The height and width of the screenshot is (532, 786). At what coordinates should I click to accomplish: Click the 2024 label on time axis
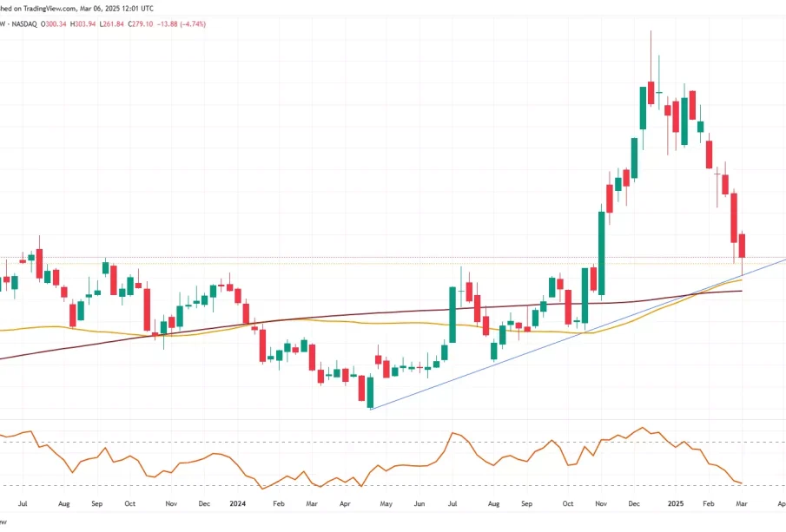(237, 503)
